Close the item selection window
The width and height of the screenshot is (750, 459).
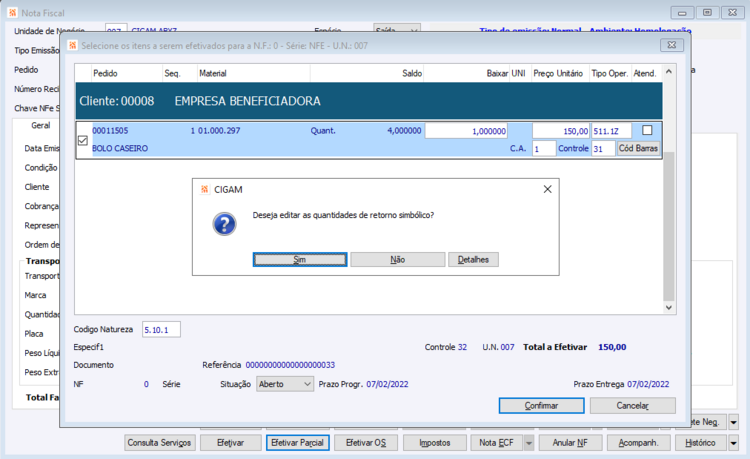(672, 45)
